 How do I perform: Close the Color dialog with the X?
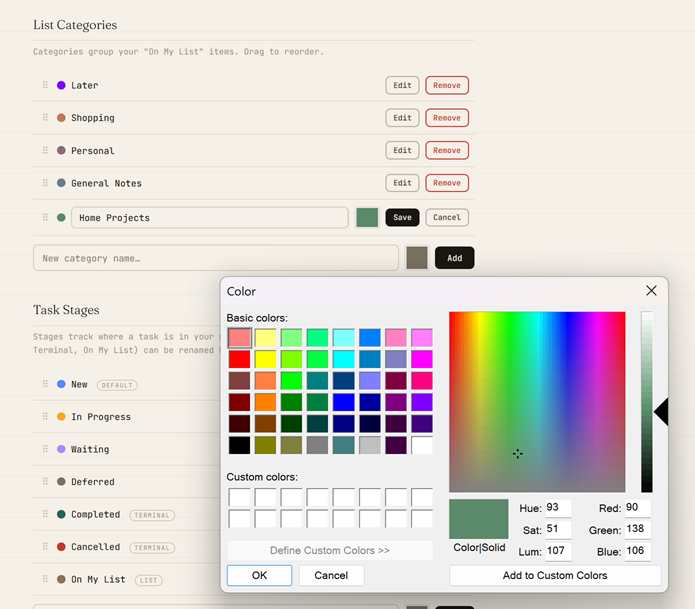click(651, 291)
